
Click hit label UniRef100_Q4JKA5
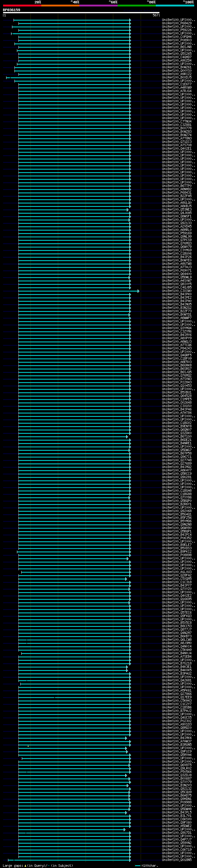[x=177, y=213]
